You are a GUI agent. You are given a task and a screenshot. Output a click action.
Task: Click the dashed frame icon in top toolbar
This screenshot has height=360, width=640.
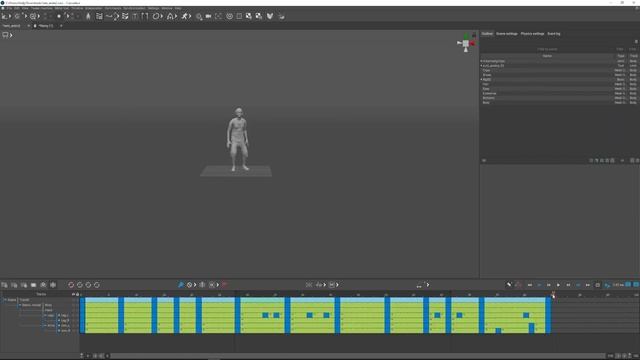coord(219,16)
